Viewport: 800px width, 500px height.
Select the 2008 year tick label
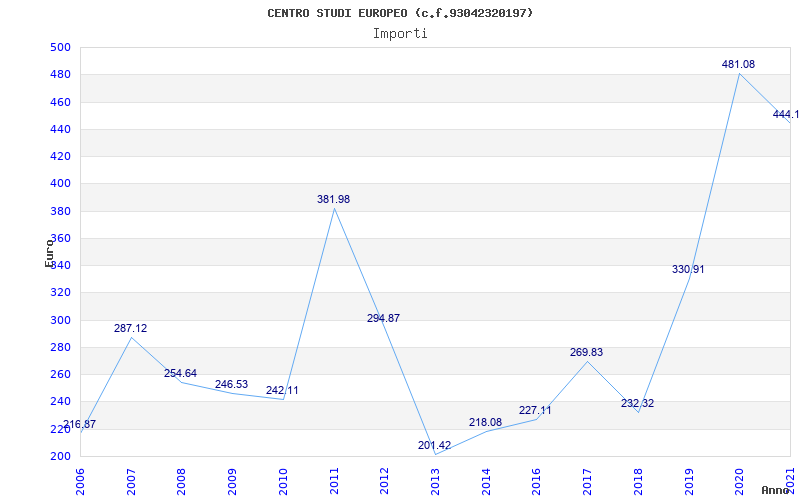pyautogui.click(x=181, y=481)
